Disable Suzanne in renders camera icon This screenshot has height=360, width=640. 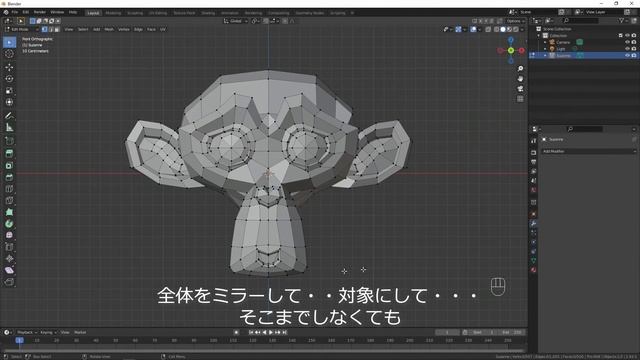point(634,55)
